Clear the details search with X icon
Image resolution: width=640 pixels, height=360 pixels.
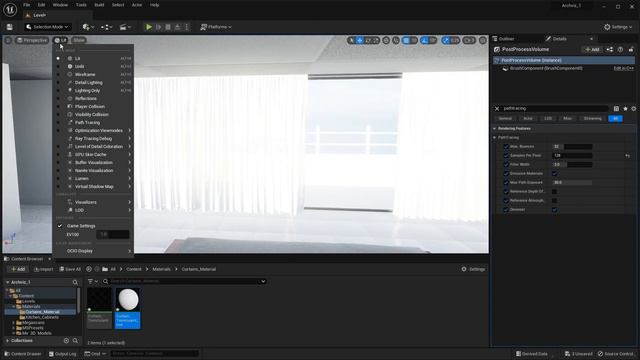pos(497,109)
